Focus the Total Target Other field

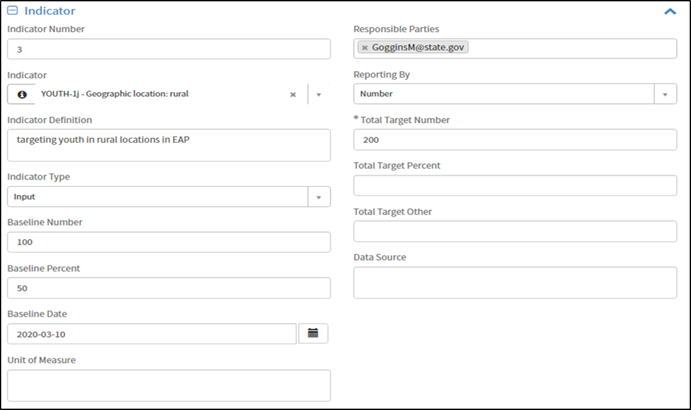coord(515,231)
